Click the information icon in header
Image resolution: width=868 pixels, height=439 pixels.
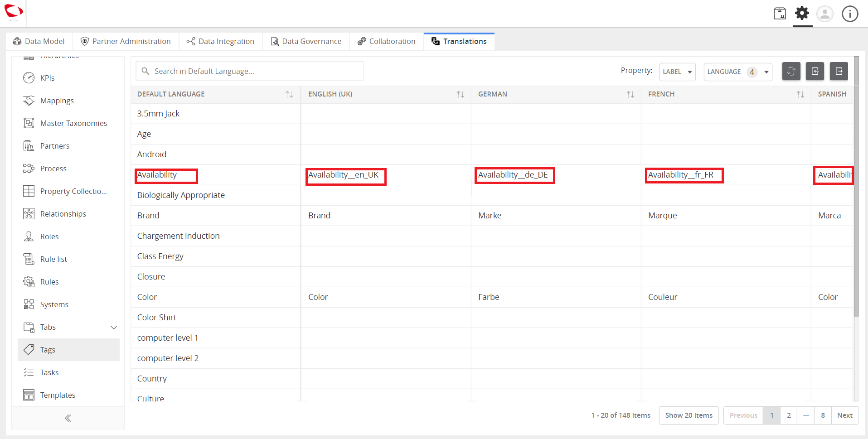[x=850, y=14]
